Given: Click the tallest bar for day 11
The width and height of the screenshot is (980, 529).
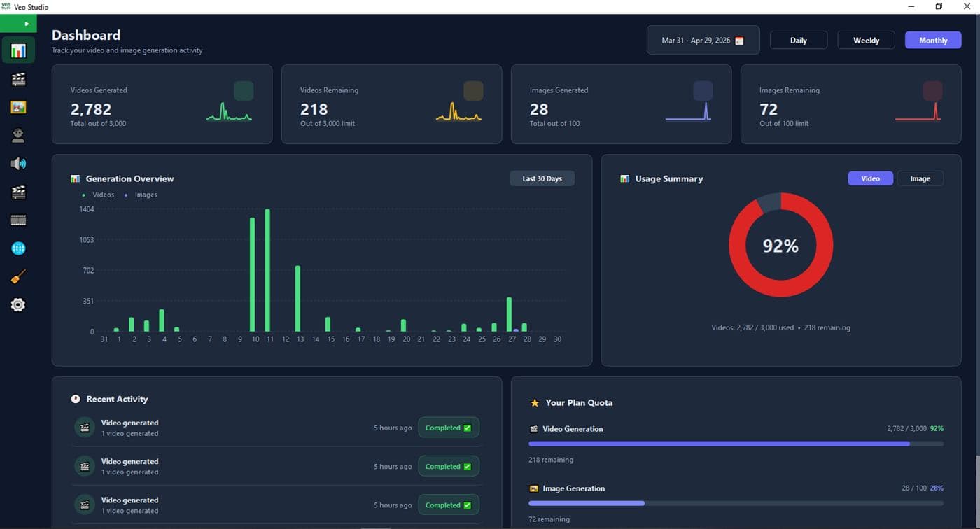Looking at the screenshot, I should (x=267, y=270).
